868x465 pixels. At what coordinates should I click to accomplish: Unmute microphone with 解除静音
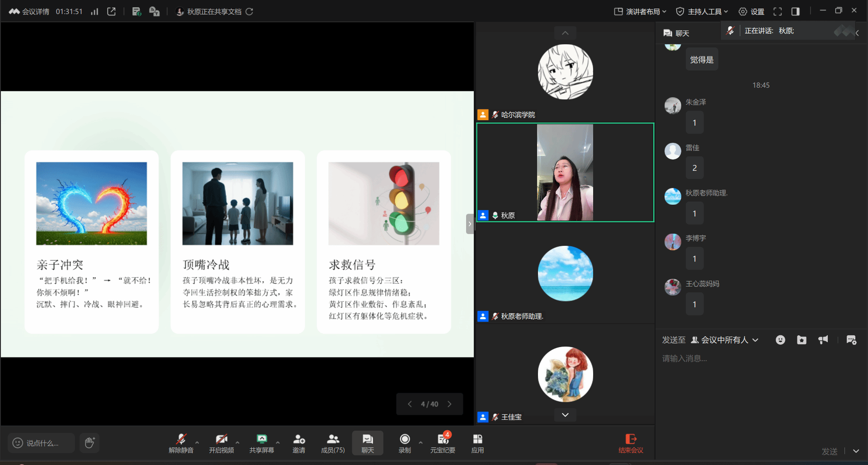coord(181,443)
